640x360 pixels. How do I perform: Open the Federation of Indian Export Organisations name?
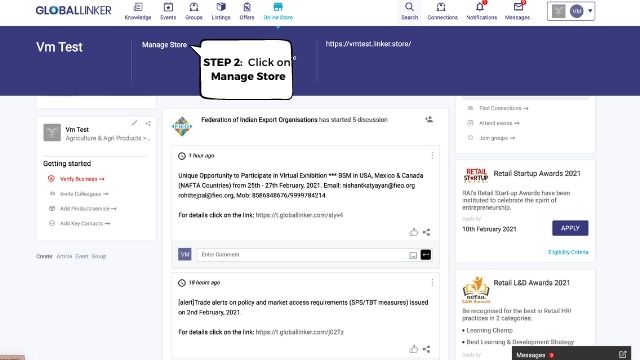pos(259,120)
